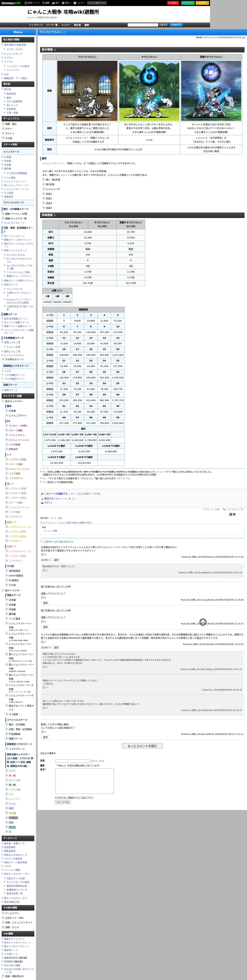Screen dimensions: 247x980
Task: Expand the 余談4 section
Action: 44,208
